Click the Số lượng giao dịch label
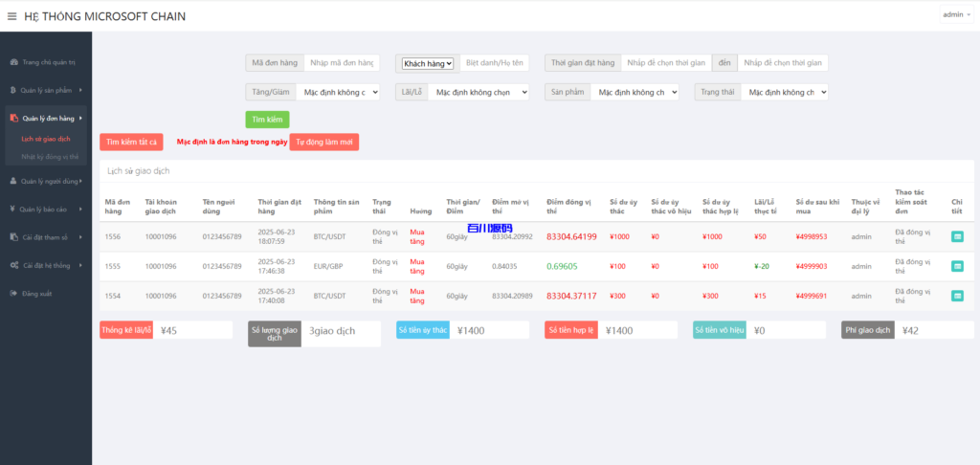 click(x=275, y=334)
